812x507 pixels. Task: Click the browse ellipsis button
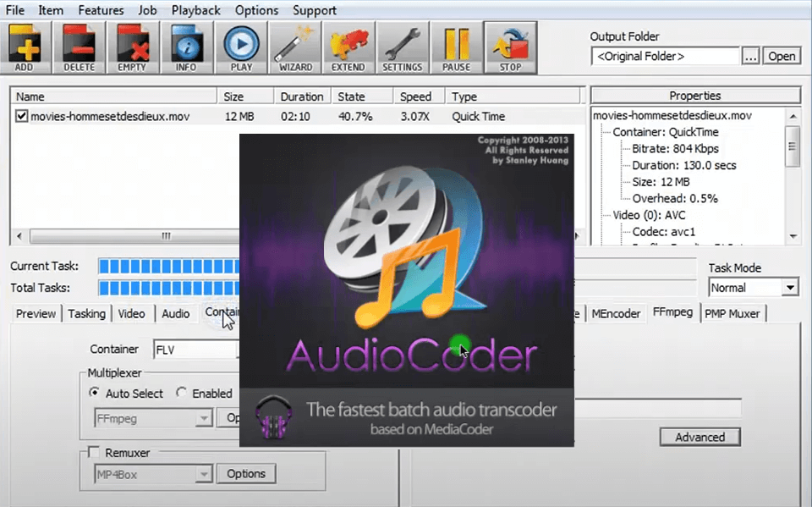(x=751, y=56)
